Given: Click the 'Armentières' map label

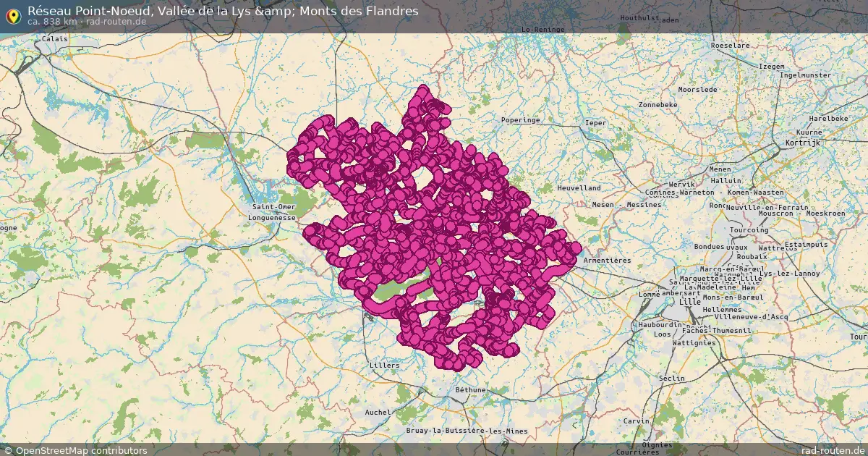Looking at the screenshot, I should tap(608, 261).
